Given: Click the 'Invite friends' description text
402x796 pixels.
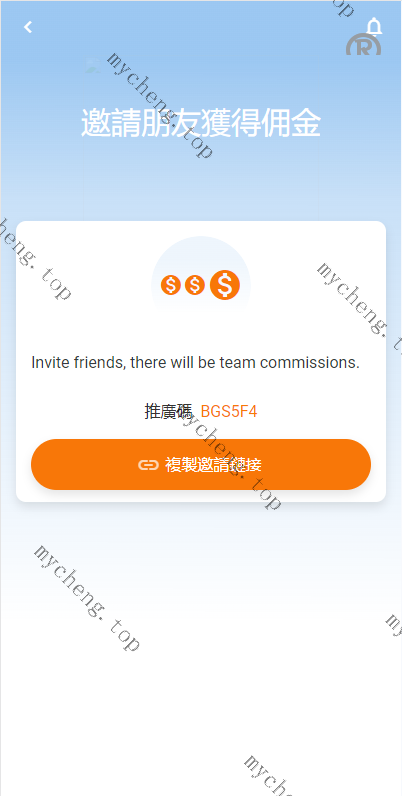Looking at the screenshot, I should click(195, 363).
